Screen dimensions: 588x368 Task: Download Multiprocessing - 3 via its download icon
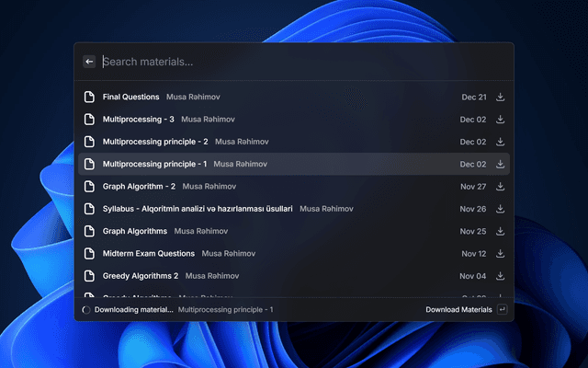(501, 120)
